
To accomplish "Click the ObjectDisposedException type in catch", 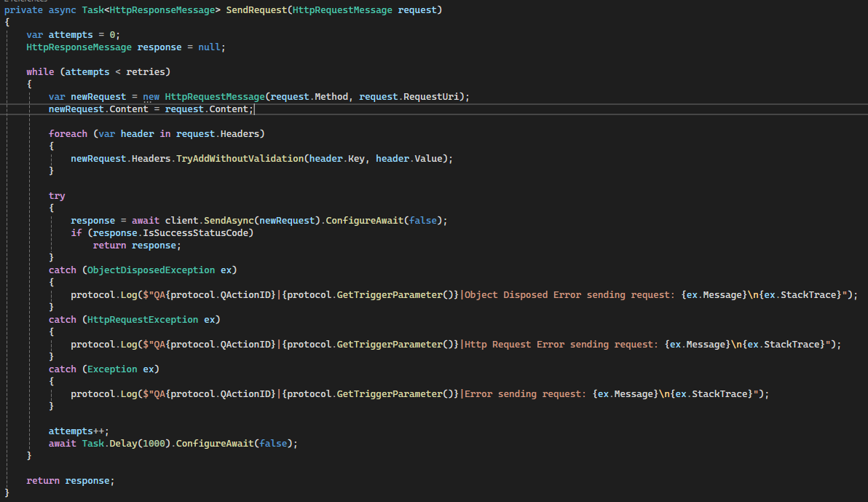I will [x=151, y=270].
